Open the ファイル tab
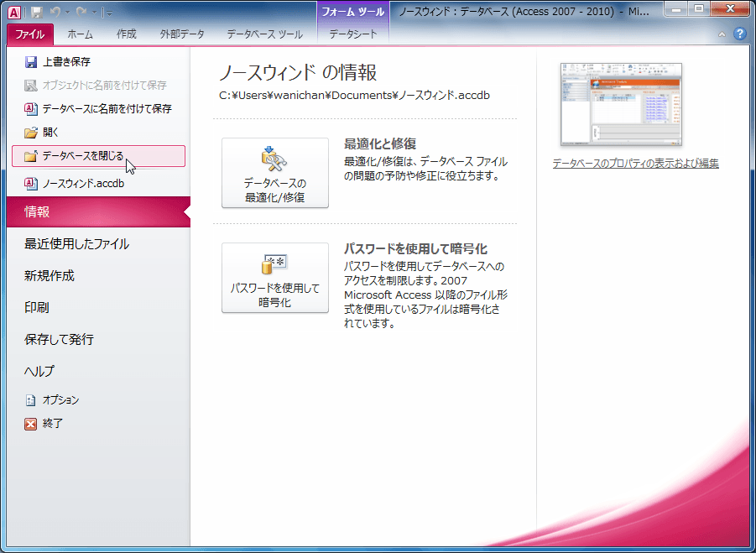The width and height of the screenshot is (756, 553). 30,34
